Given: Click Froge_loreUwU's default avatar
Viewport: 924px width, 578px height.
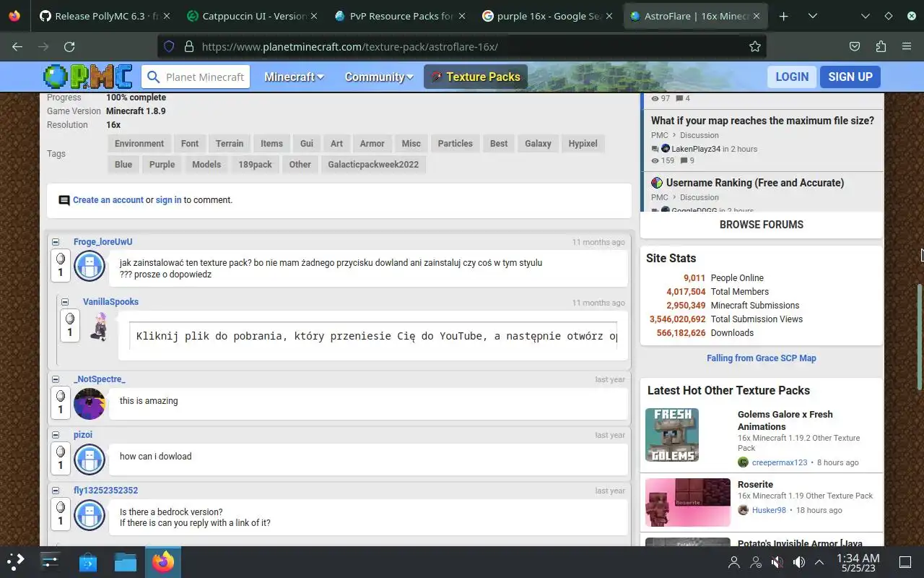Looking at the screenshot, I should coord(90,267).
